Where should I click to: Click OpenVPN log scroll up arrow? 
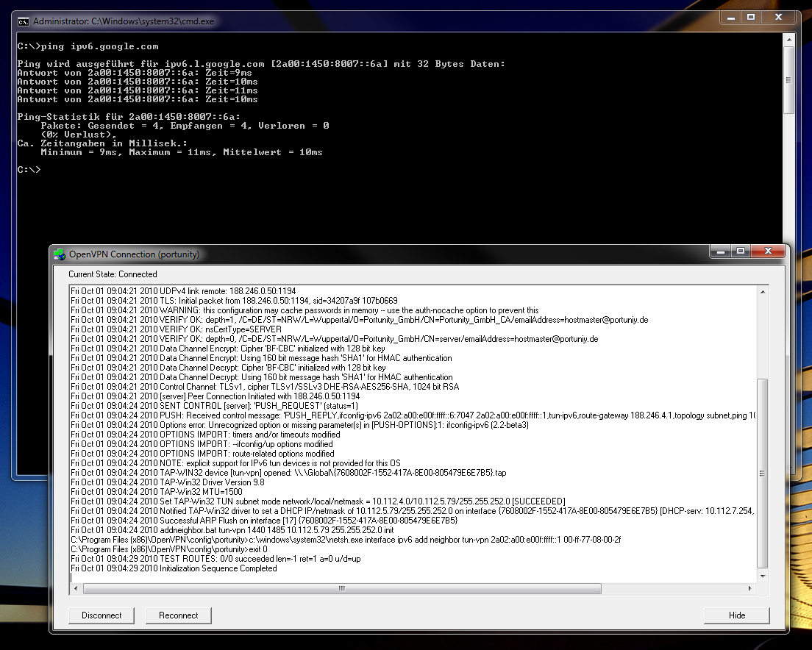point(762,293)
